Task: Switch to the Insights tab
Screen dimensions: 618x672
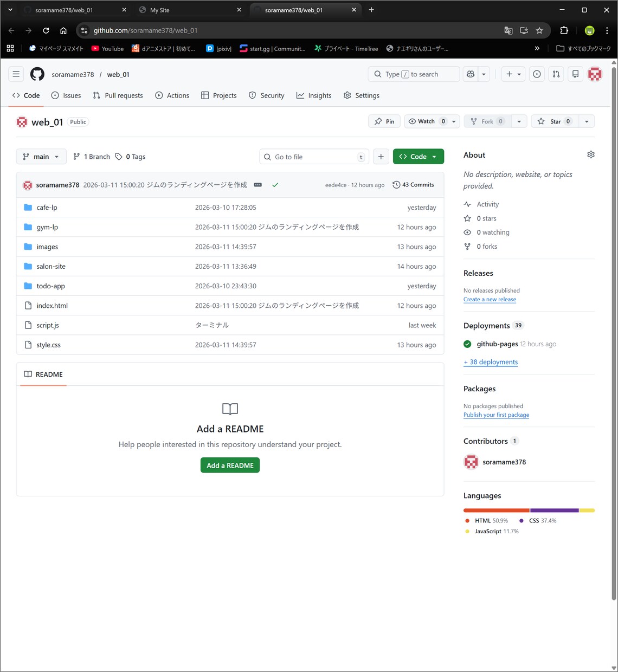Action: tap(314, 95)
